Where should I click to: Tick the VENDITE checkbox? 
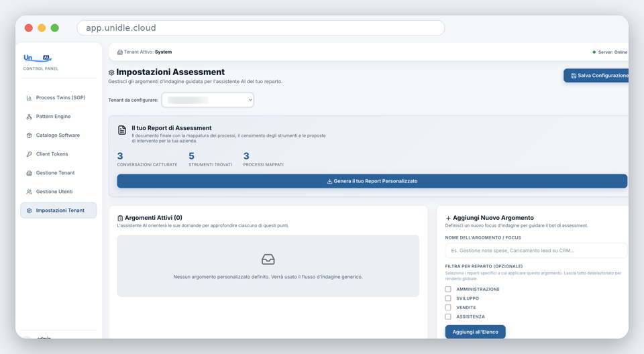(448, 307)
